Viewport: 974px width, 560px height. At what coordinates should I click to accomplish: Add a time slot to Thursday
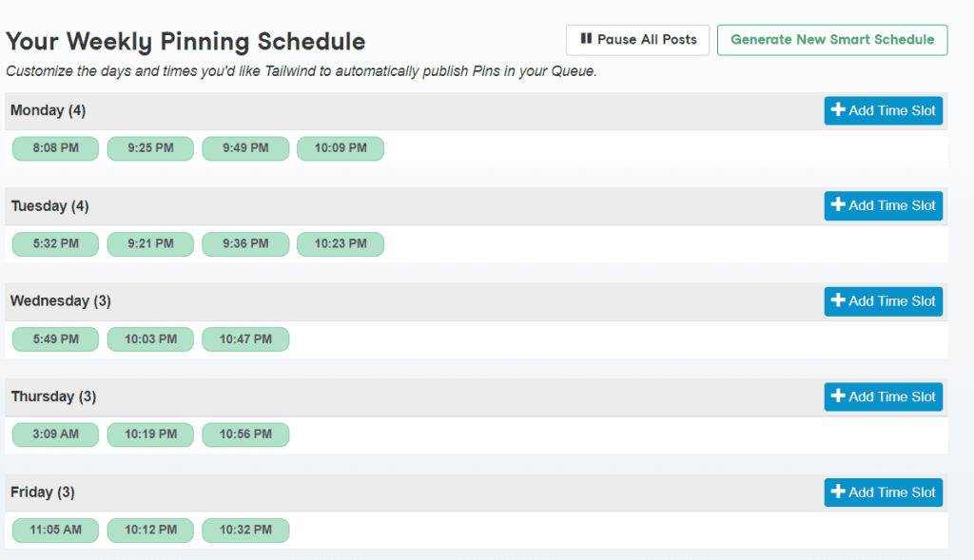tap(883, 396)
